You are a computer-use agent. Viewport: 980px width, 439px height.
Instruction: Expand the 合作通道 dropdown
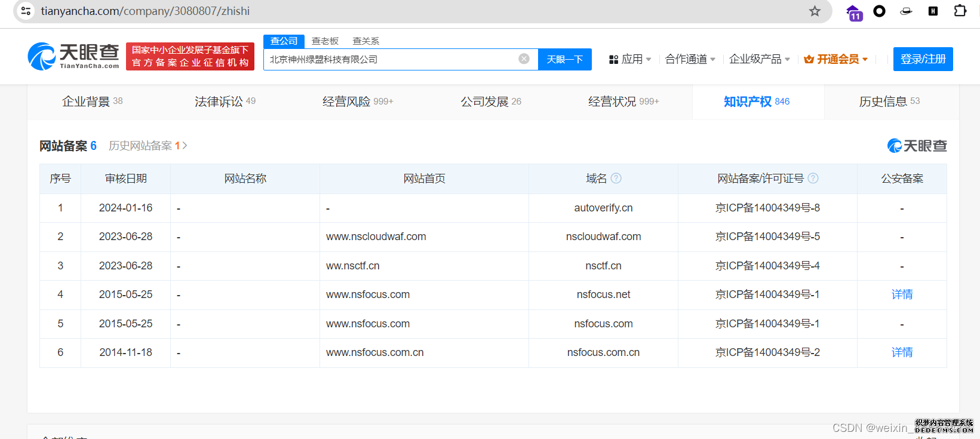pos(690,59)
